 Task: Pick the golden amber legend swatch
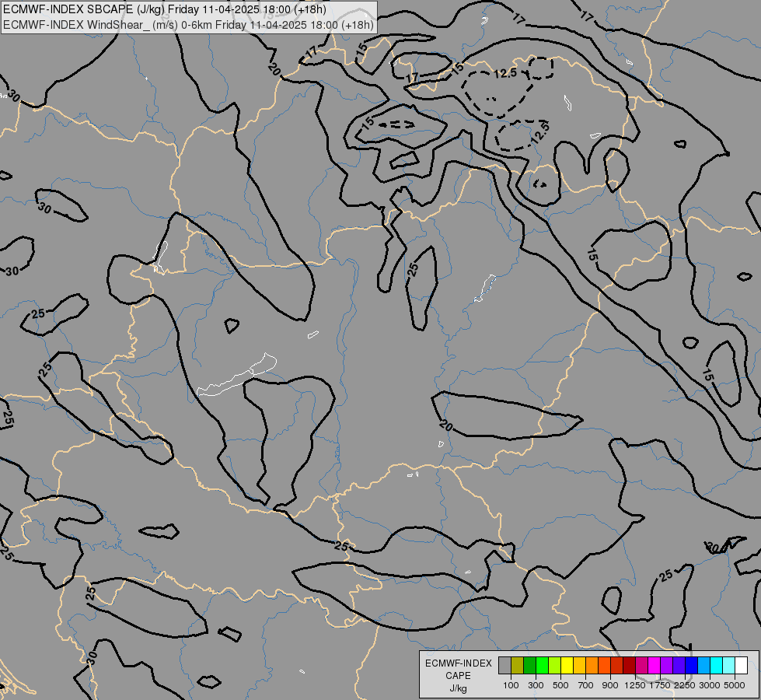coord(579,666)
